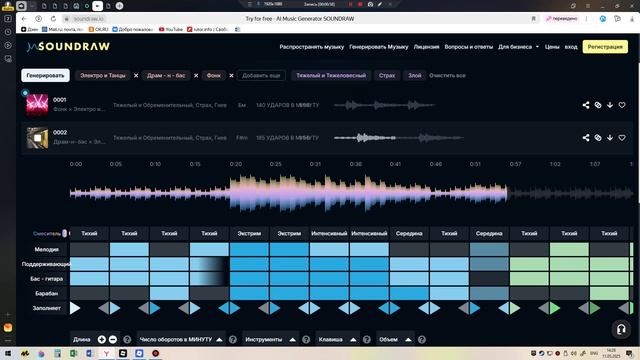Screen dimensions: 640x360
Task: Go back in the browser
Action: pos(24,19)
